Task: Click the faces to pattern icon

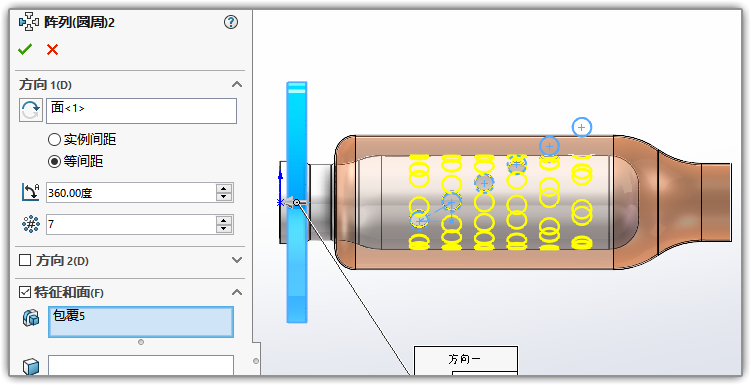Action: point(31,367)
